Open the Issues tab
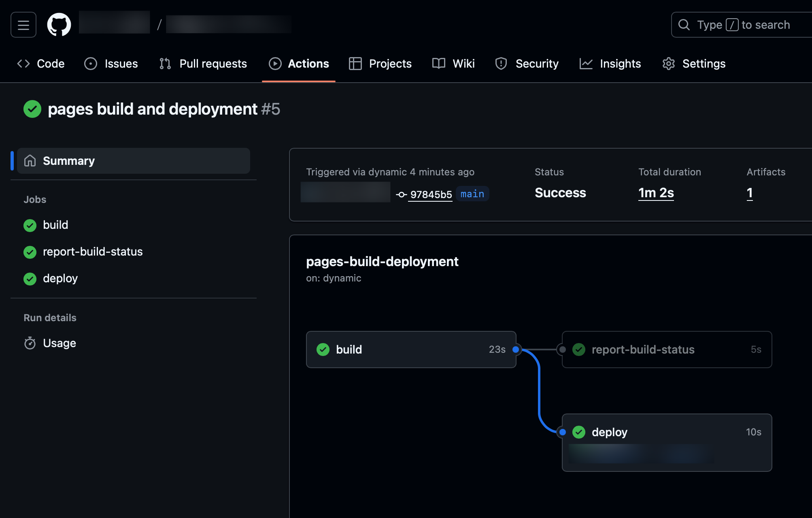The width and height of the screenshot is (812, 518). [111, 64]
